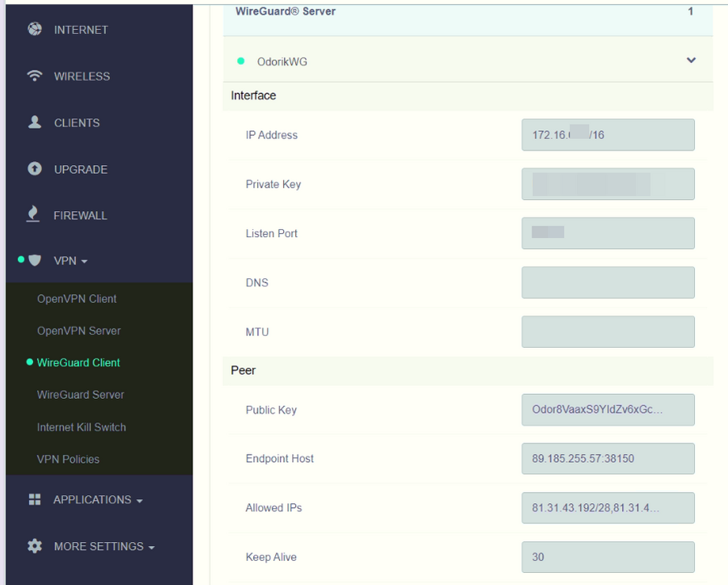Open the VPN Policies page

tap(68, 459)
